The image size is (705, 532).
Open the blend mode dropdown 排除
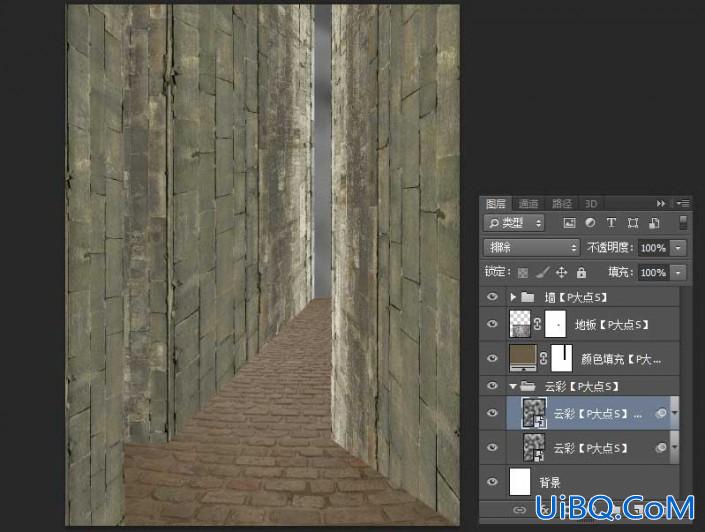531,247
